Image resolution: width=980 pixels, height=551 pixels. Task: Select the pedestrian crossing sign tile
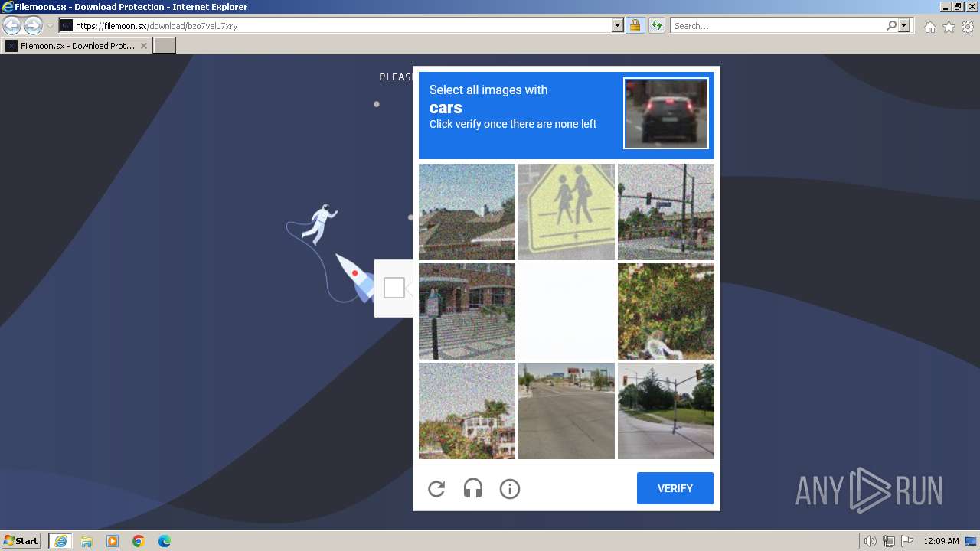point(567,212)
